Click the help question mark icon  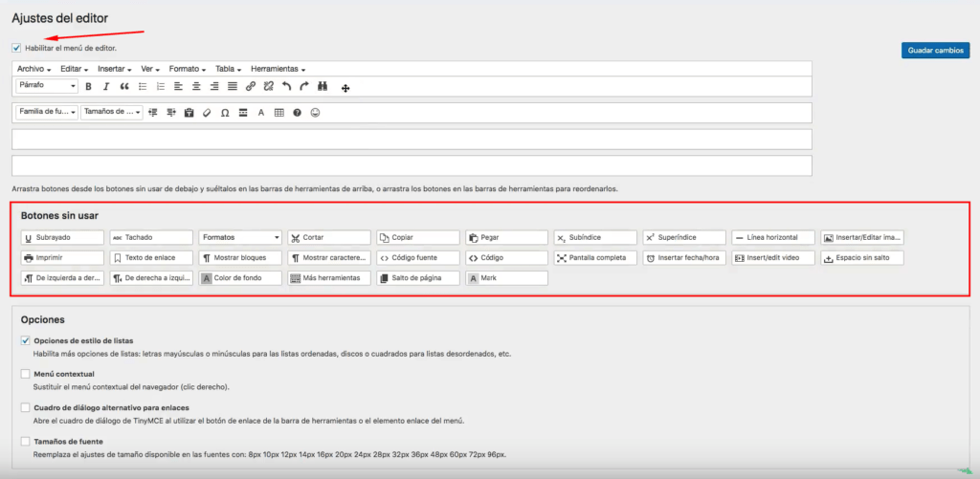pyautogui.click(x=298, y=113)
